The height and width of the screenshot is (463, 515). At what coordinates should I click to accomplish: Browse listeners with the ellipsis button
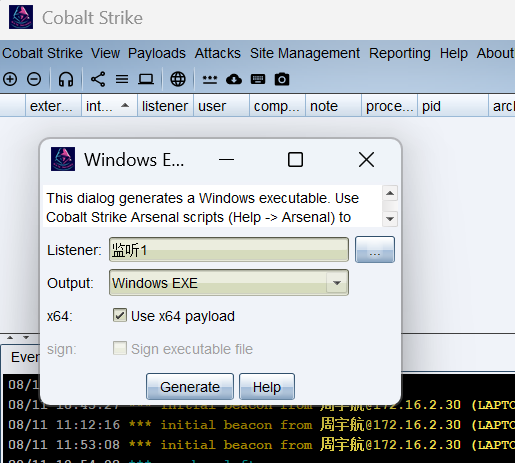click(x=375, y=250)
